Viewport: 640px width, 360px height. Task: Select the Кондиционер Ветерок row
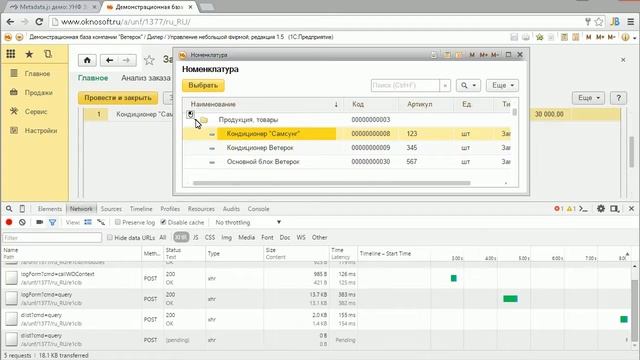click(x=346, y=148)
